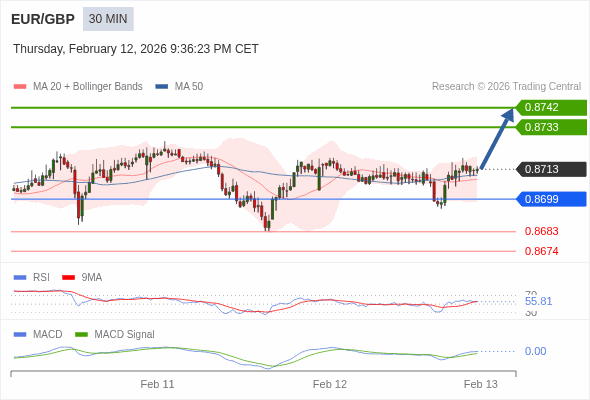Click the Feb 13 date axis label
Screen dimensions: 590x400
point(481,384)
